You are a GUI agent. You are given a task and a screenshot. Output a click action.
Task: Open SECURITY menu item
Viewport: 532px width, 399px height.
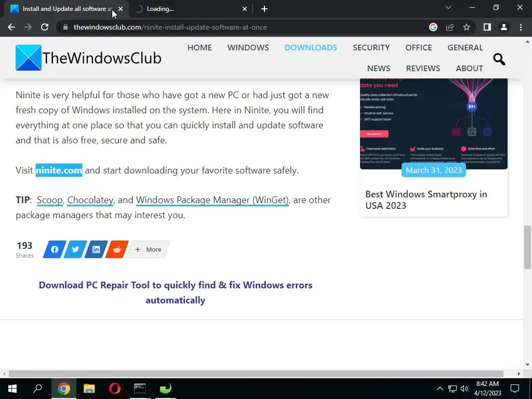[371, 47]
